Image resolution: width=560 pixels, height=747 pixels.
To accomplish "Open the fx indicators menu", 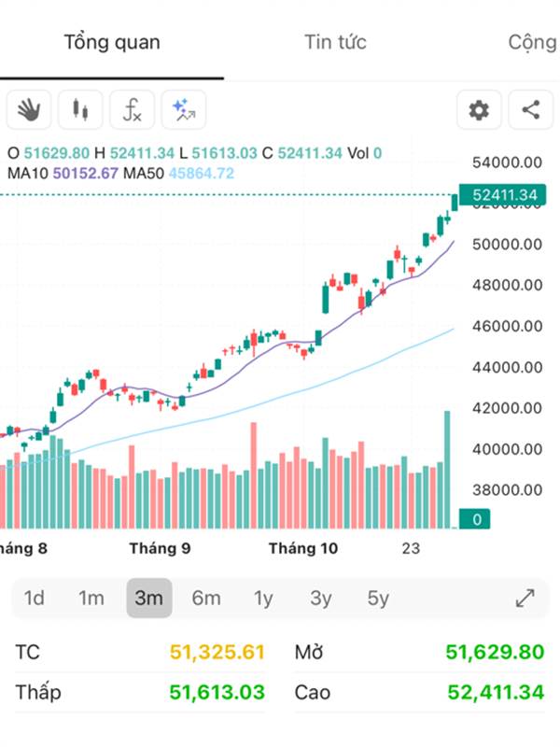I will [x=132, y=110].
